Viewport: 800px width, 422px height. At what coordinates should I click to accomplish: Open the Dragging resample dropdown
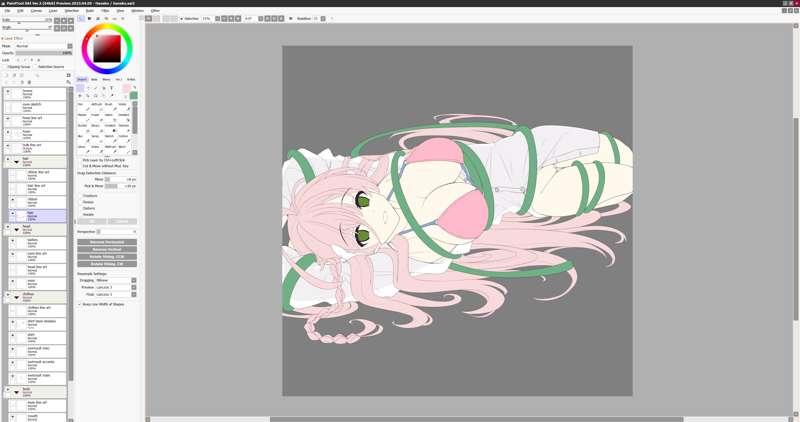[134, 280]
